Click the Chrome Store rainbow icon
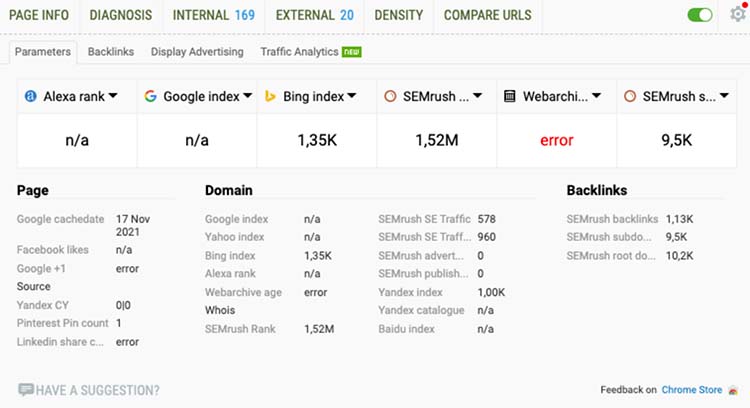750x408 pixels. click(x=733, y=390)
